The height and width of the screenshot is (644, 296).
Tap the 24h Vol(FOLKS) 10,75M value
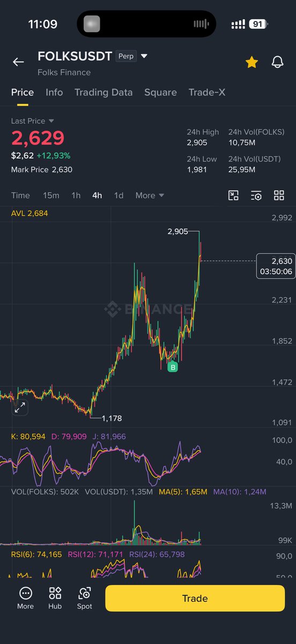click(x=242, y=143)
